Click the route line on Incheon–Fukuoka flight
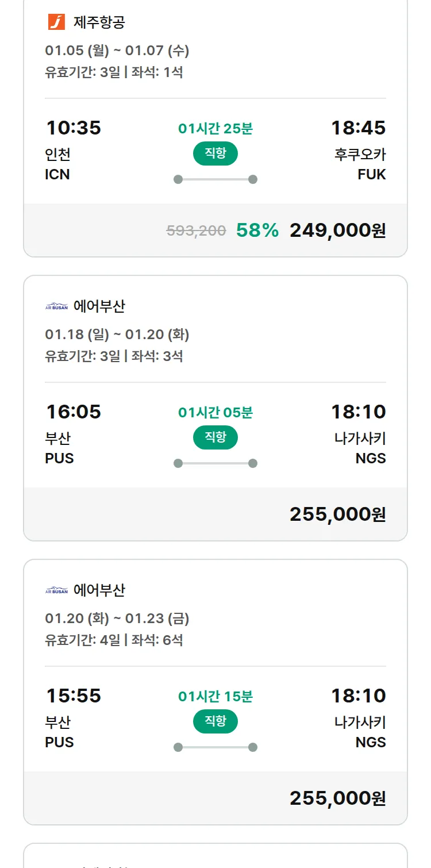 coord(215,179)
